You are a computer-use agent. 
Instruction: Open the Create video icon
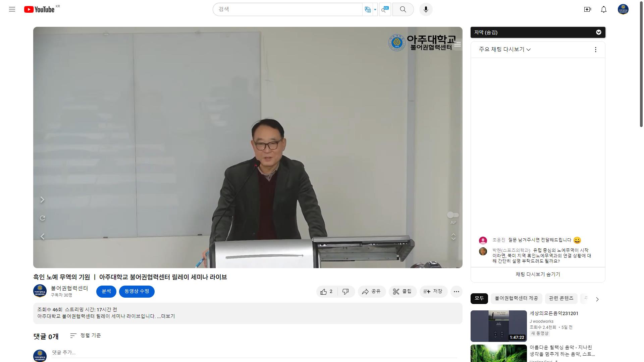coord(587,9)
